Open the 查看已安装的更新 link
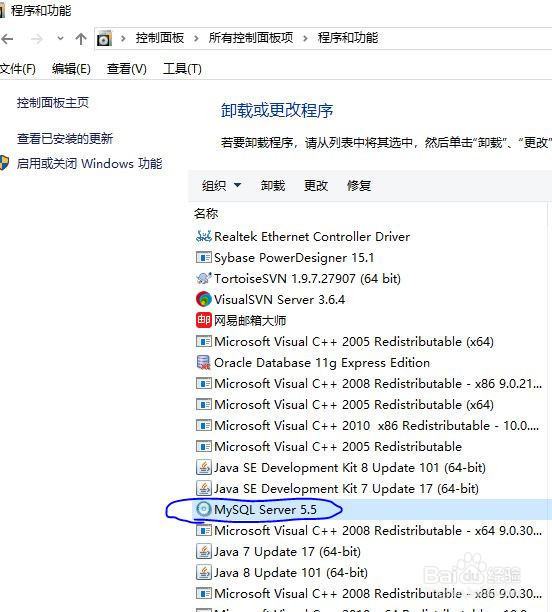 click(65, 139)
